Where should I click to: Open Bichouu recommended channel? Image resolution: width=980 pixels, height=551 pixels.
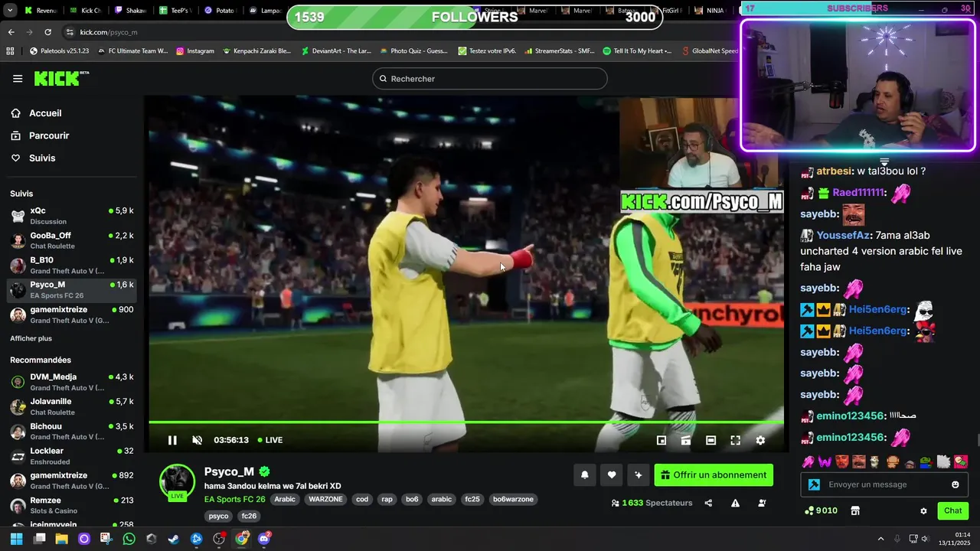(72, 431)
